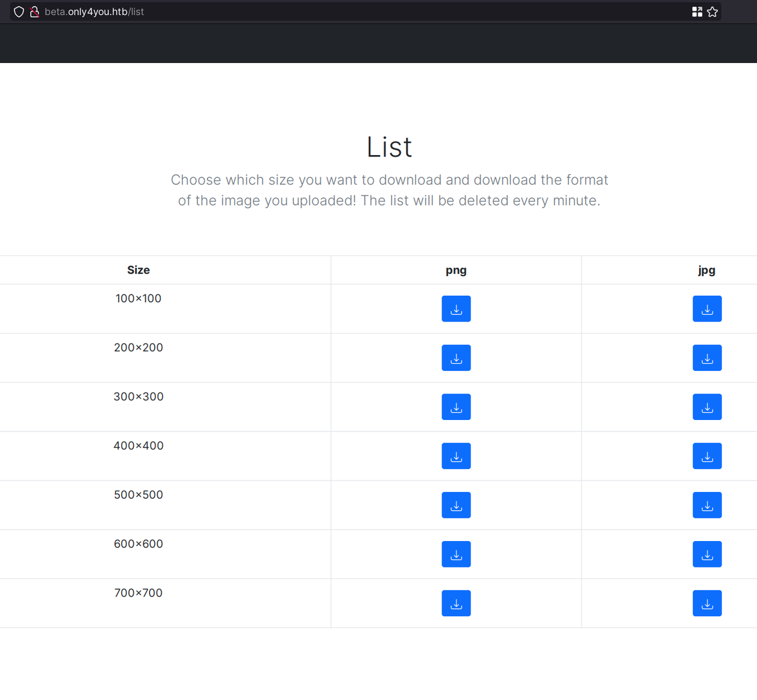
Task: Download the 500×500 jpg image
Action: (707, 505)
